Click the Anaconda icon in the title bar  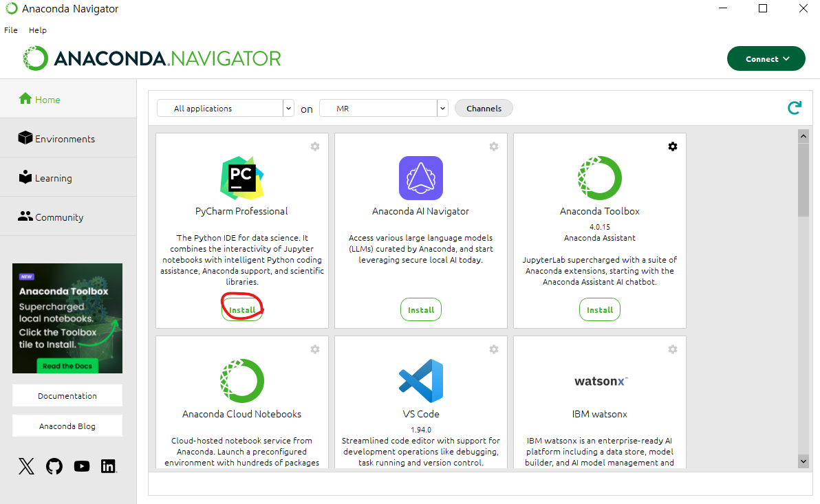click(11, 8)
